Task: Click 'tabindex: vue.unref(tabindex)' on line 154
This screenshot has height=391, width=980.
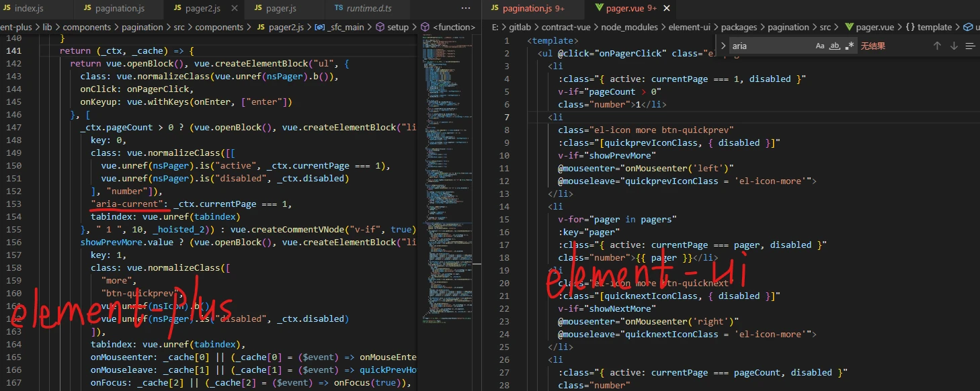Action: (165, 217)
